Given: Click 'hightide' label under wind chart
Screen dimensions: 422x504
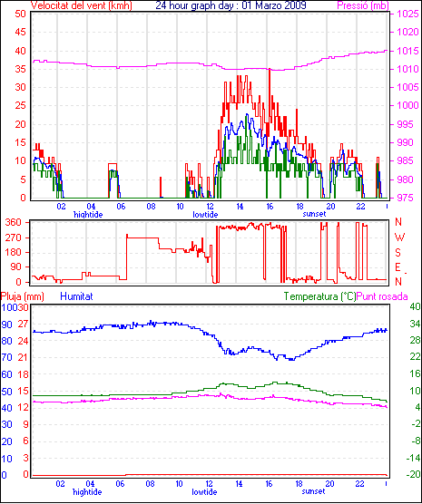Looking at the screenshot, I should click(88, 215).
